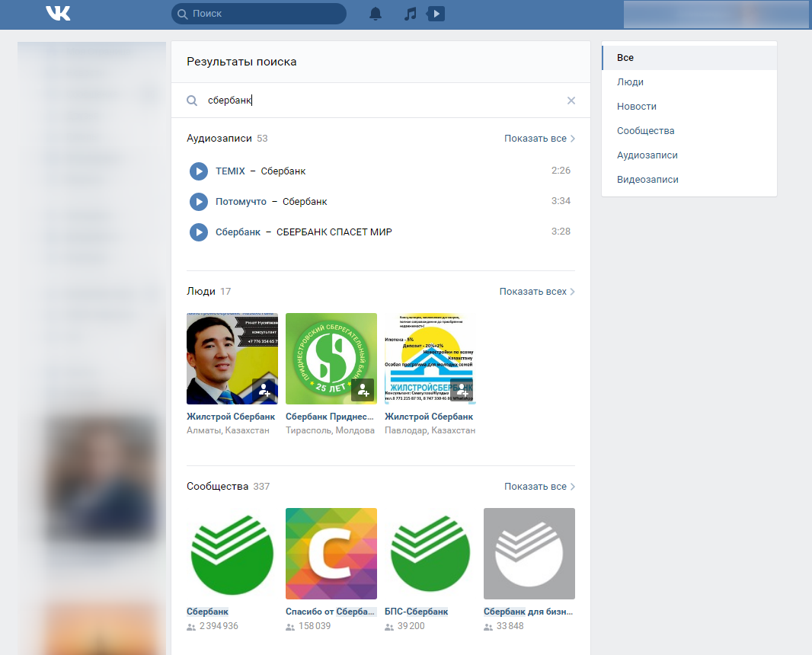812x655 pixels.
Task: Select the Аудиозаписи filter tab
Action: point(689,155)
